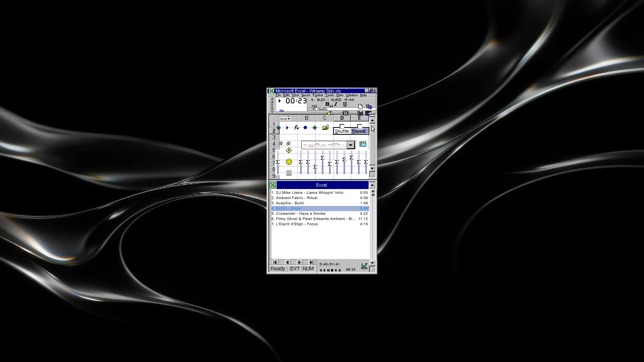Click the Excel logo icon in the playlist header

point(273,185)
